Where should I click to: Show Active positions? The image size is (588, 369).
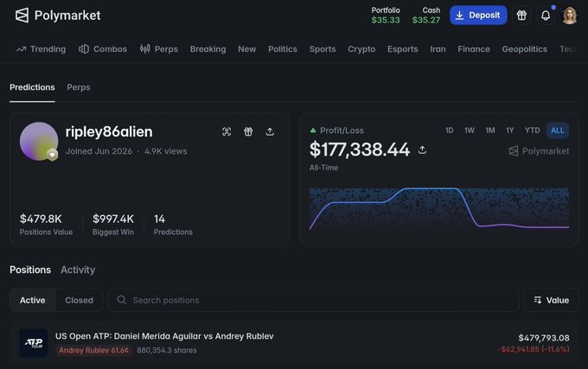click(33, 300)
